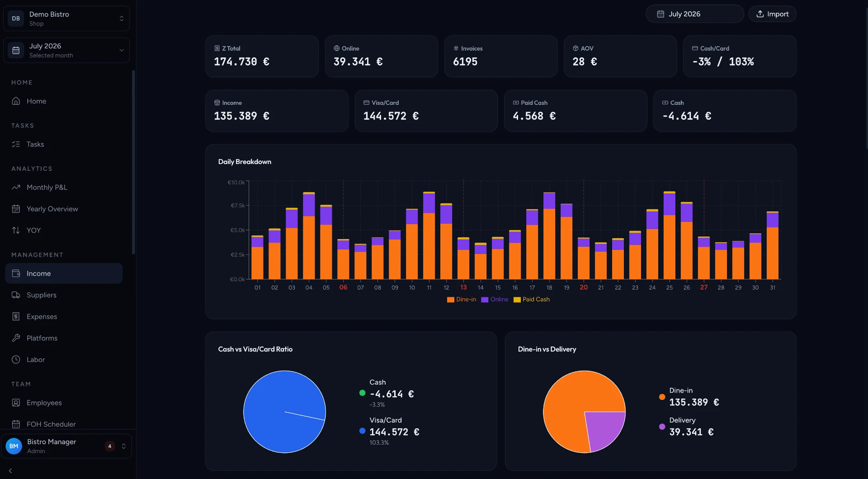Viewport: 868px width, 479px height.
Task: Click the notification badge showing 4
Action: point(109,446)
